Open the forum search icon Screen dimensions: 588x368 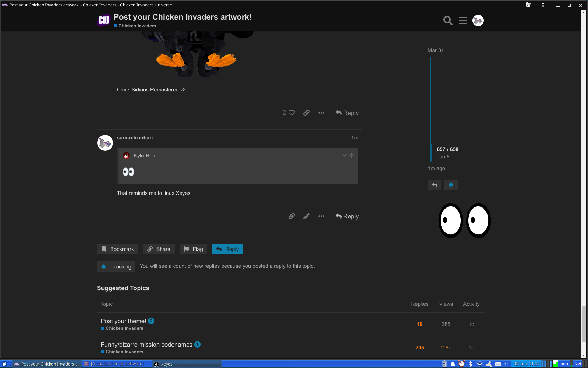coord(448,21)
